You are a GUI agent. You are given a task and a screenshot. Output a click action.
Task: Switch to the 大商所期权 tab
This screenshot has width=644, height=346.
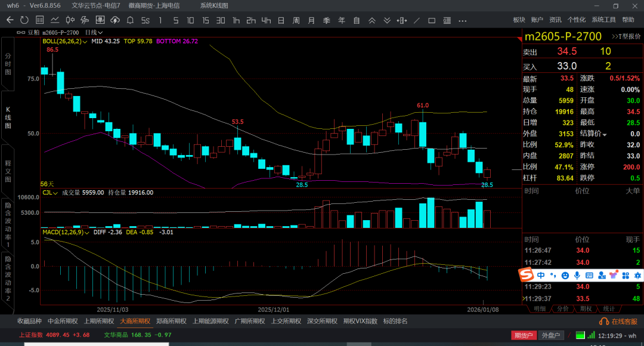[135, 321]
